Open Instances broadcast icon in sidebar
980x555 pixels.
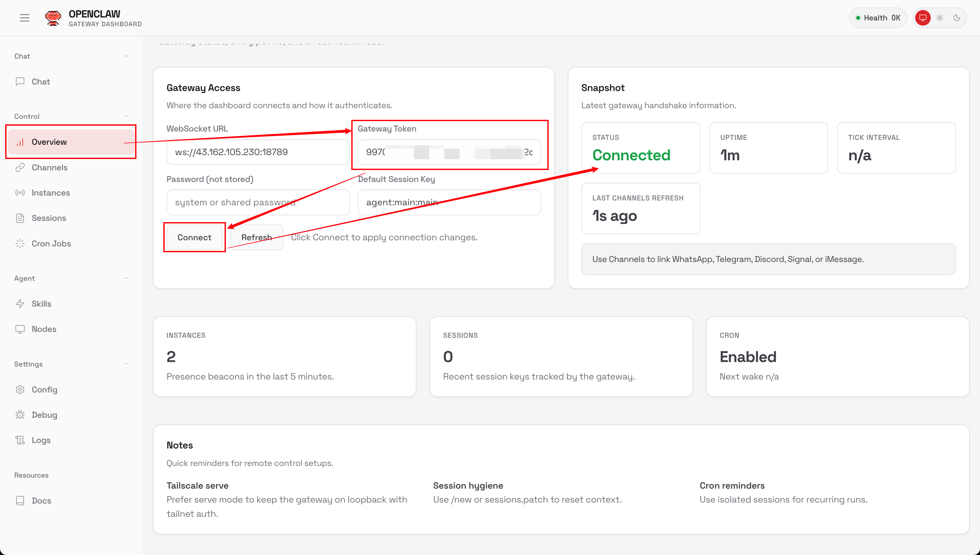click(x=20, y=193)
